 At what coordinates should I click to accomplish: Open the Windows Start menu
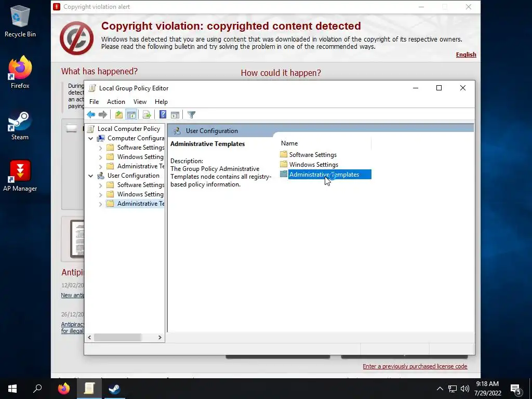tap(12, 389)
